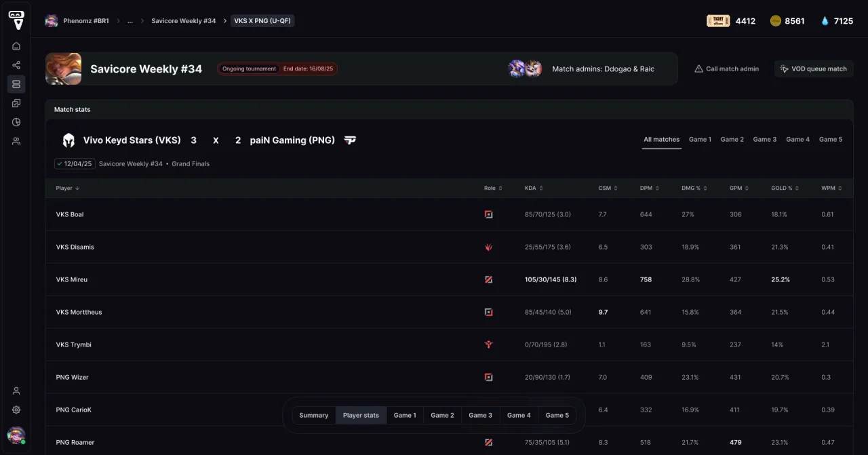Switch to Game 2 tab at top right
Image resolution: width=868 pixels, height=455 pixels.
point(732,139)
